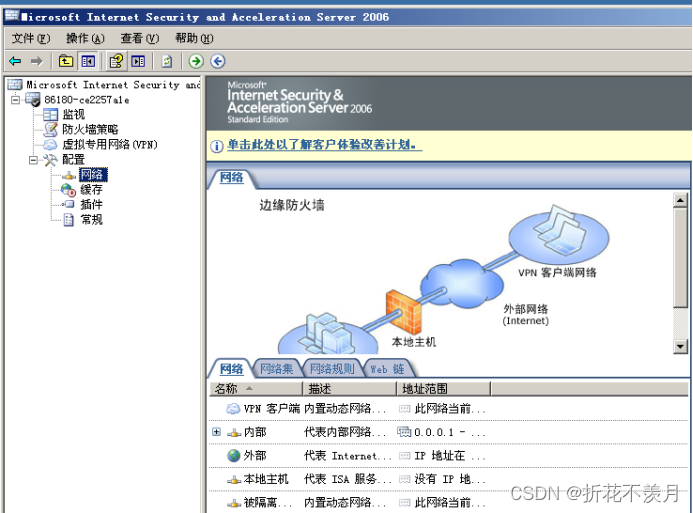Open the 单击此处以了解客户体验改善计划 link
The width and height of the screenshot is (693, 513).
[x=324, y=144]
